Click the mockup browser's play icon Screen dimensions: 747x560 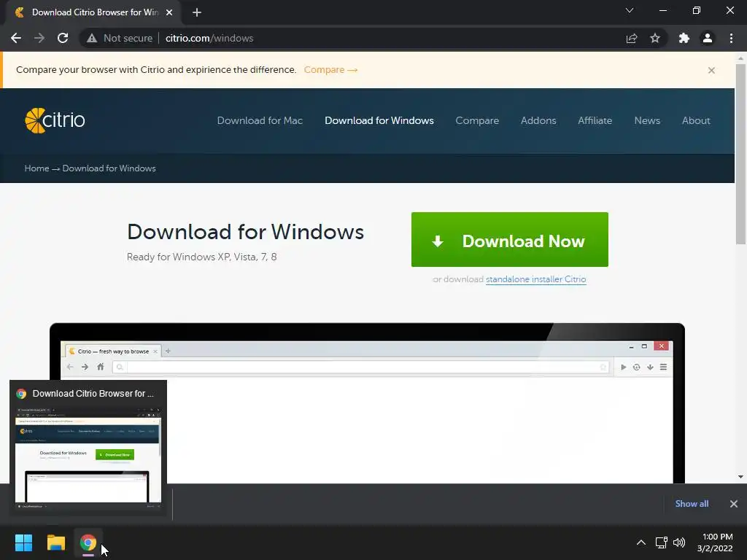[623, 367]
